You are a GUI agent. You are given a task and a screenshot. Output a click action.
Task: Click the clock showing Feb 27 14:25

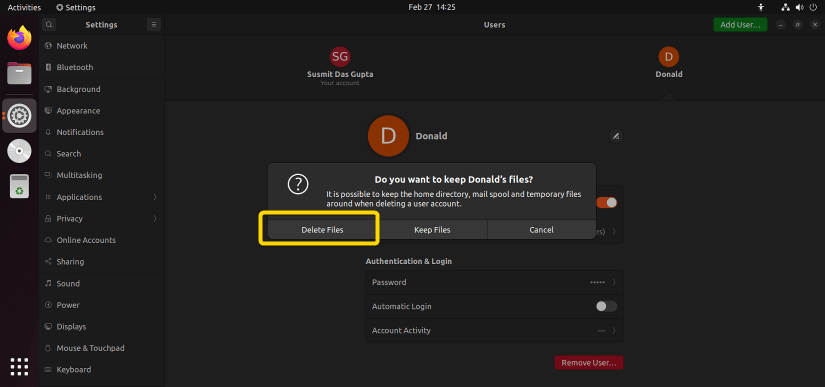click(431, 7)
